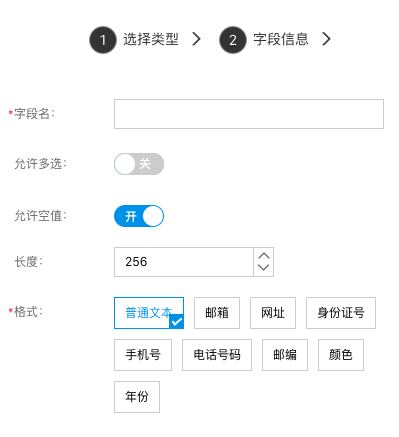
Task: Pick the 邮编 format button
Action: pos(285,355)
